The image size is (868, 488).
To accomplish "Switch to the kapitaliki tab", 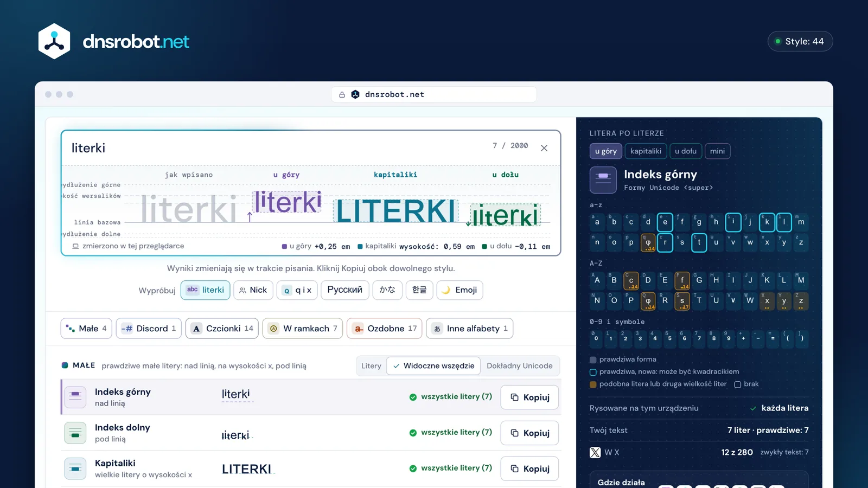I will pos(646,151).
